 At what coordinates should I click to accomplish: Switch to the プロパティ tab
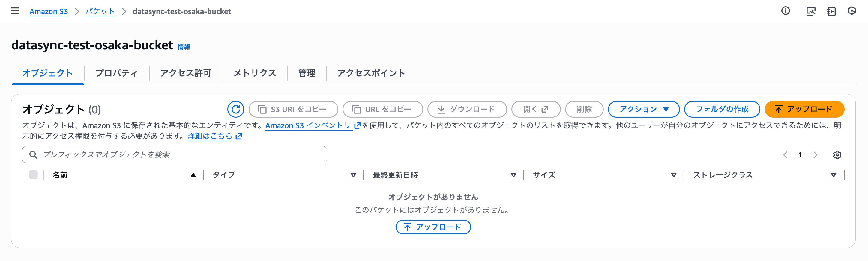coord(117,73)
